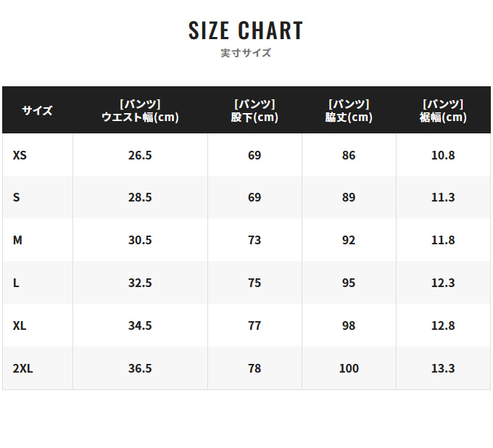493x448 pixels.
Task: Click the XL size row label
Action: point(20,325)
